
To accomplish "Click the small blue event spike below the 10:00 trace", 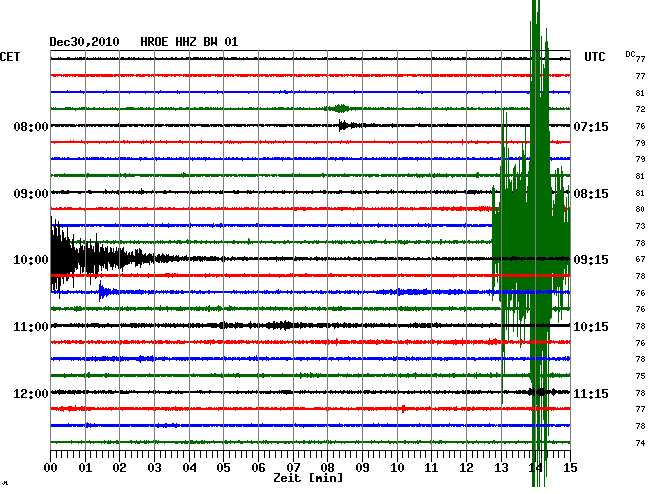I will click(x=107, y=291).
